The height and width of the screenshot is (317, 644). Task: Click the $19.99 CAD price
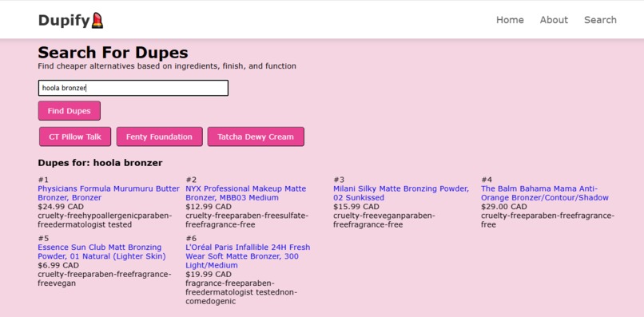209,275
